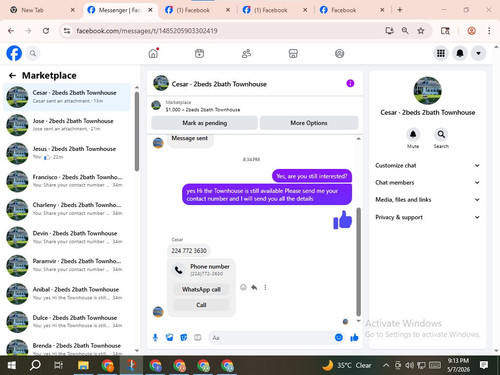Screen dimensions: 500x375
Task: React to message with emoji icon
Action: (x=243, y=287)
